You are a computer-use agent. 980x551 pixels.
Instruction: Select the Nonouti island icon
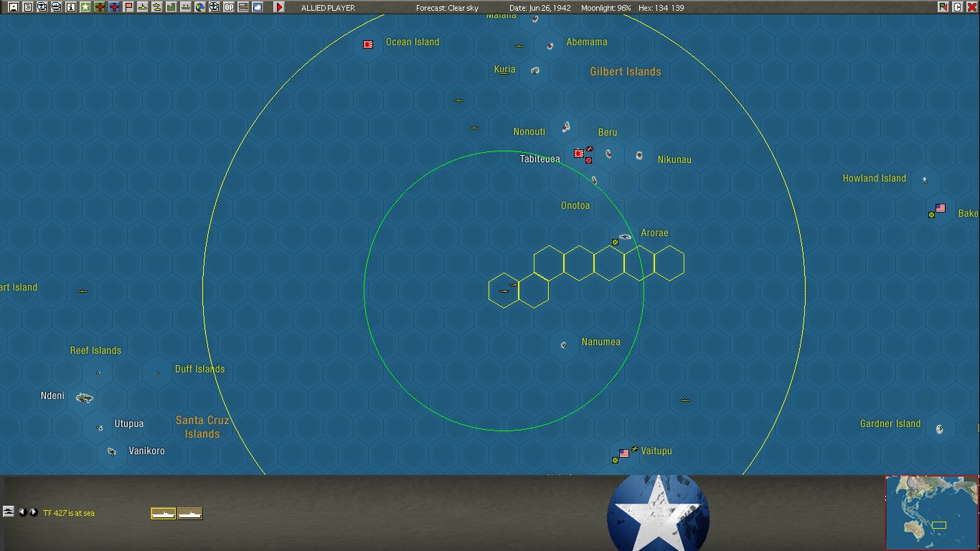coord(566,127)
